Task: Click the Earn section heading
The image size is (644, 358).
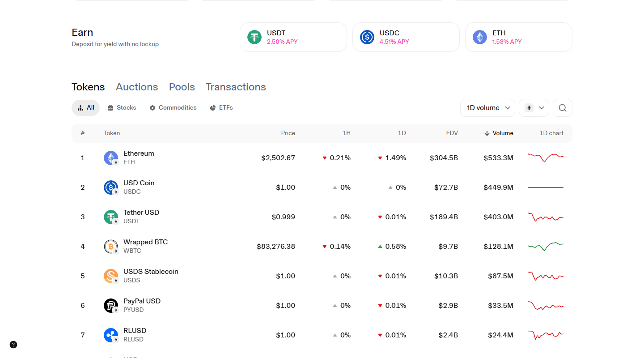Action: (x=82, y=32)
